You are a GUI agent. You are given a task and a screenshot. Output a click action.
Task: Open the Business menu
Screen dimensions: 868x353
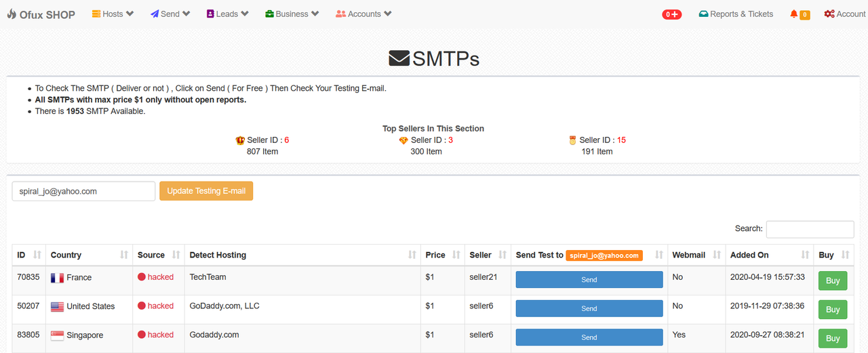[x=292, y=14]
